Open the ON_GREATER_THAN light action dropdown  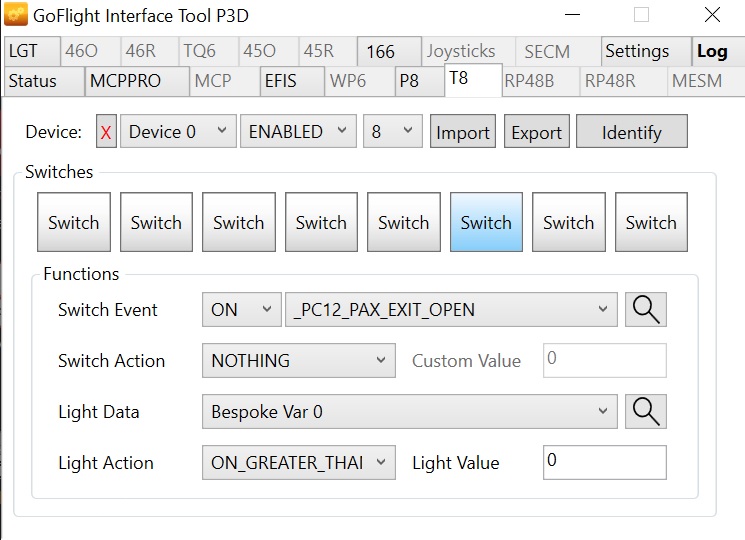coord(298,463)
